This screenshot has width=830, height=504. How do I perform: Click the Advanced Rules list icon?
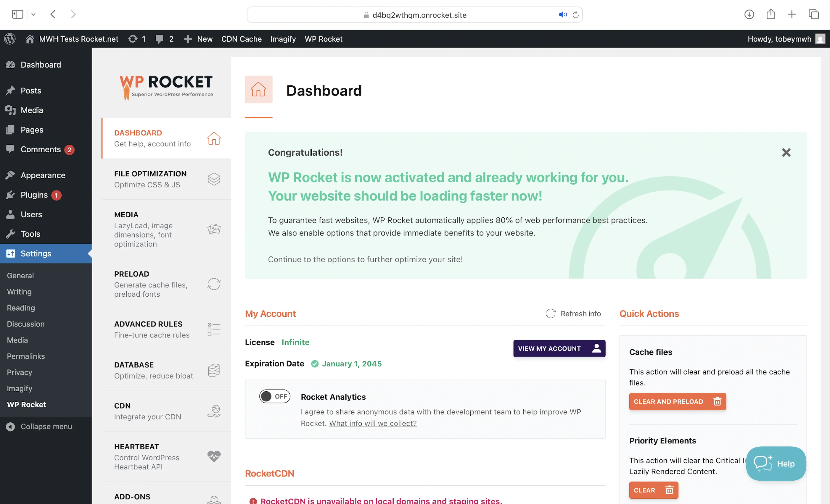pos(214,329)
